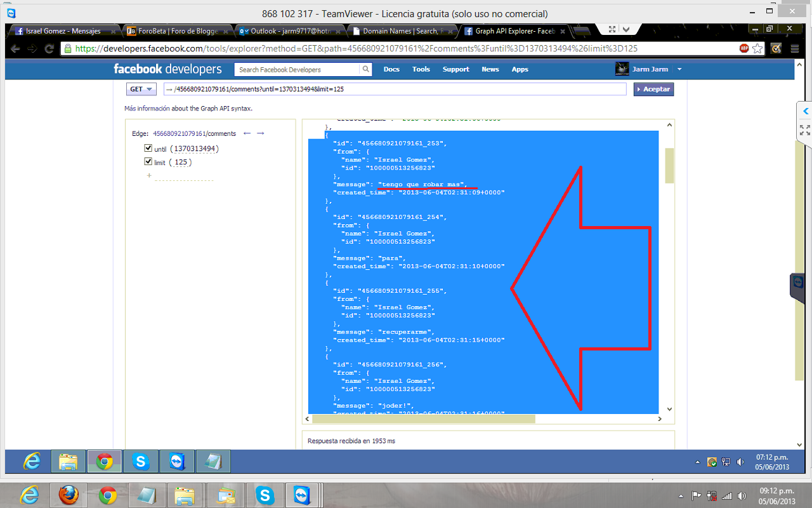This screenshot has width=812, height=508.
Task: Open the Apps menu
Action: 520,69
